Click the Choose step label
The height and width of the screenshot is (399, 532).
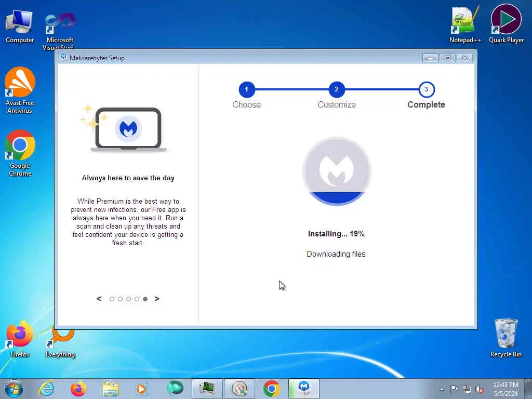click(247, 104)
